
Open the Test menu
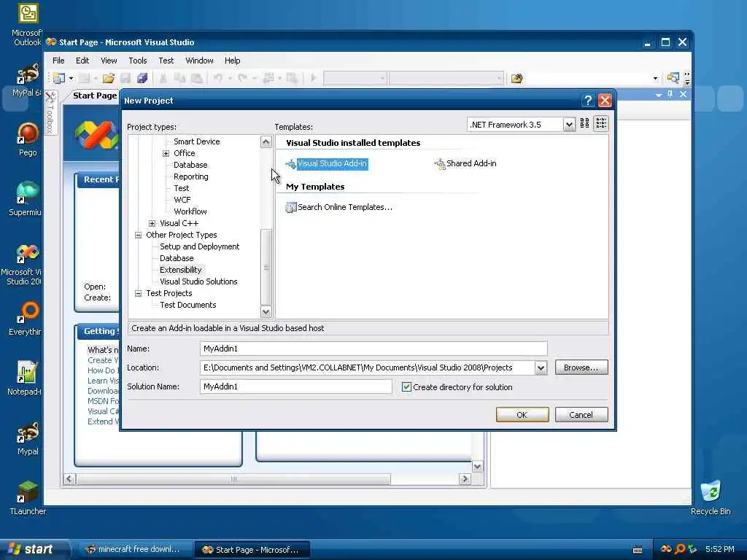(166, 61)
